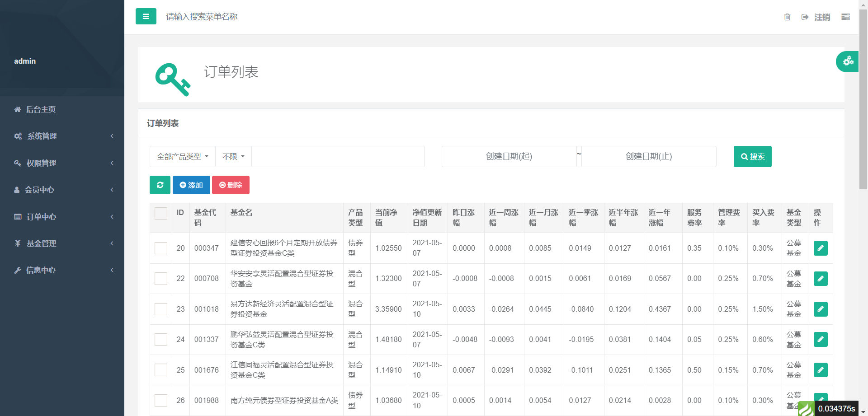Click edit pencil for fund 000347
The height and width of the screenshot is (416, 868).
tap(821, 248)
